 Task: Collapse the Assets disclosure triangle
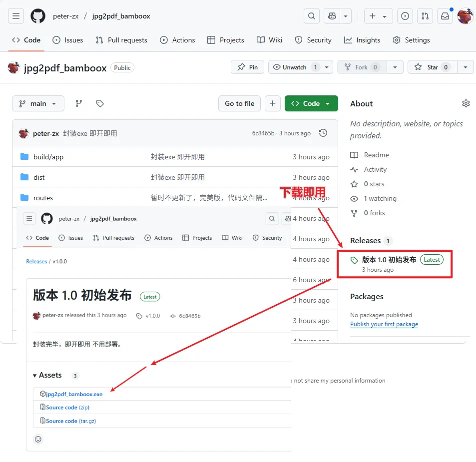tap(34, 376)
